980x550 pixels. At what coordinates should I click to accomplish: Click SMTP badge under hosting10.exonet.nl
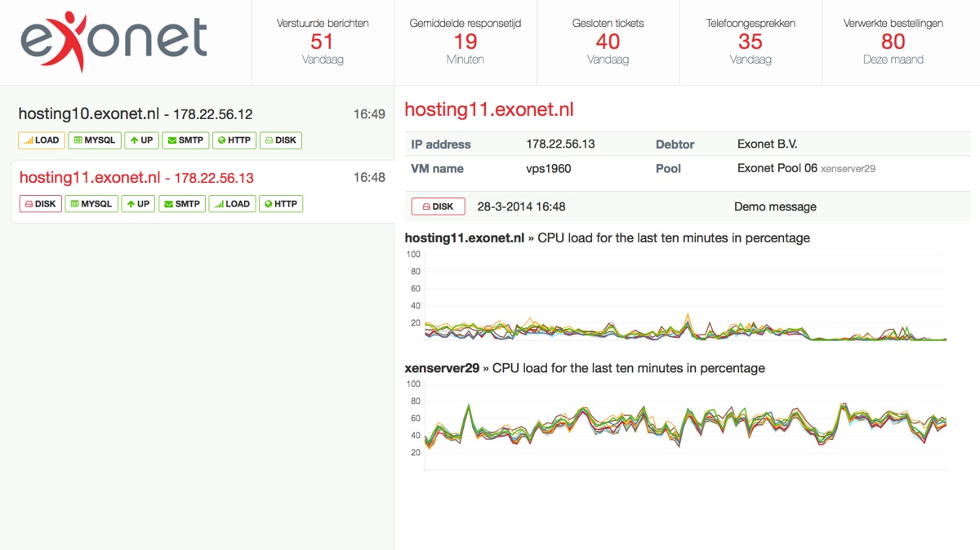tap(185, 140)
